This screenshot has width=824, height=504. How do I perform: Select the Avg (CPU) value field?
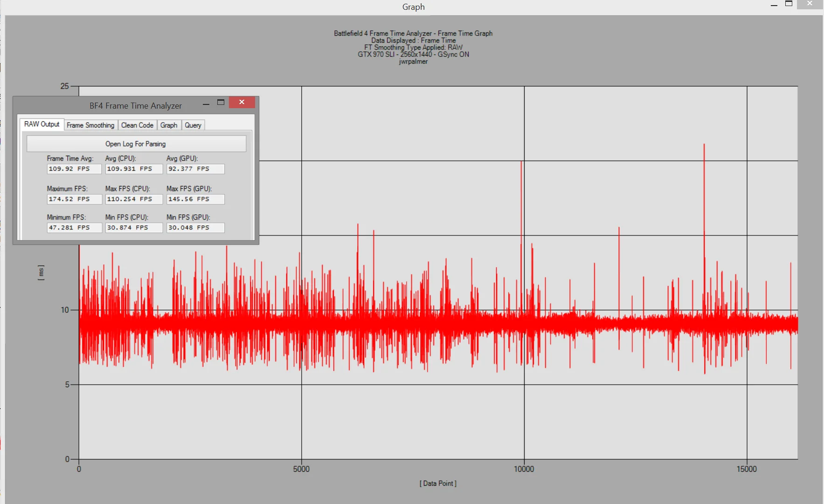click(134, 169)
